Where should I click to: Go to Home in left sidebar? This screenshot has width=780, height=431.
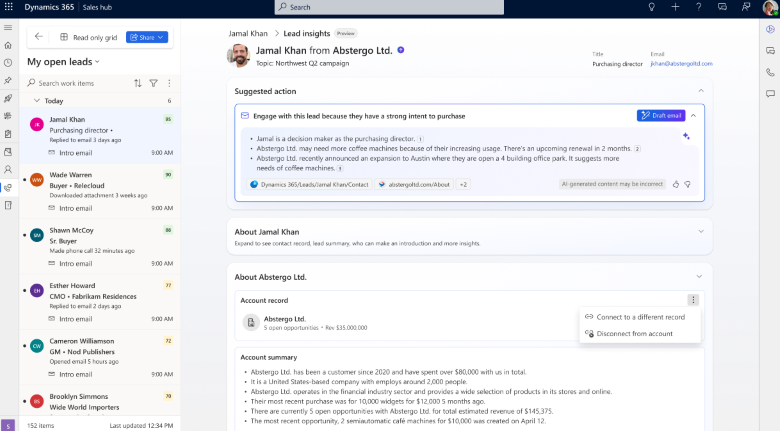pos(8,45)
